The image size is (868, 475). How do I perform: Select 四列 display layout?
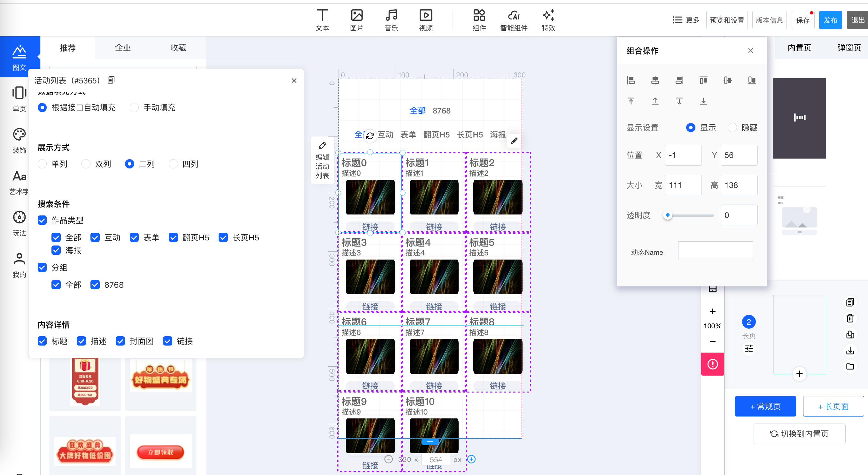point(173,164)
